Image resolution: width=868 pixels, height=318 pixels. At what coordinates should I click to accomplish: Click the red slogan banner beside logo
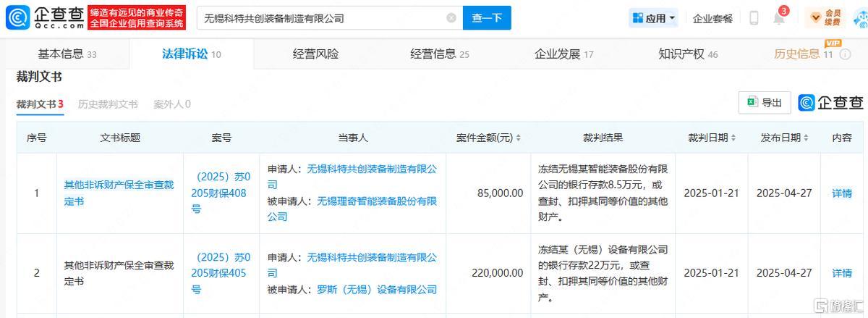click(137, 17)
